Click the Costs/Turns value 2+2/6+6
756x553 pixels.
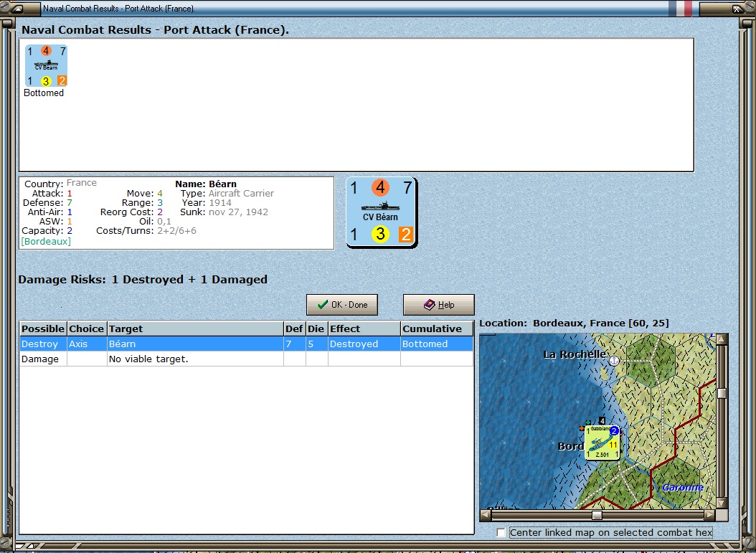[x=176, y=231]
